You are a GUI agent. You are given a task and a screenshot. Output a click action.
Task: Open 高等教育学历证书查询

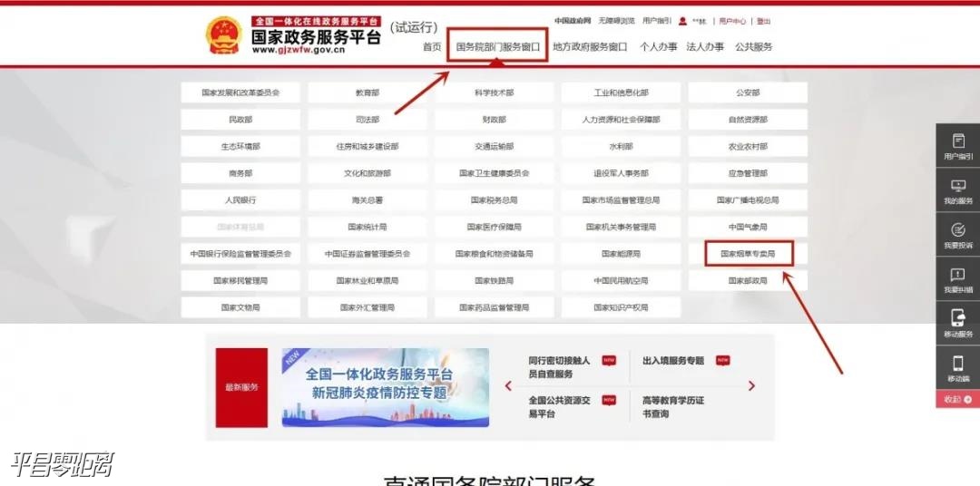pyautogui.click(x=673, y=407)
